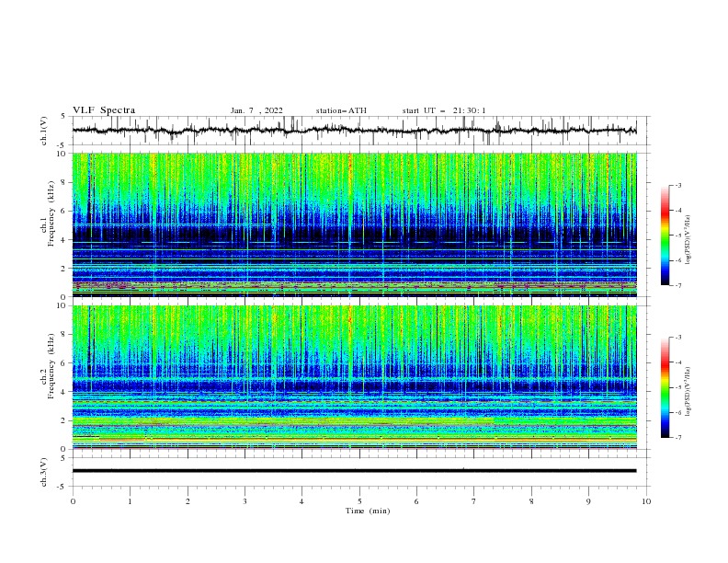This screenshot has width=728, height=563.
Task: Click time axis tick label "2"
Action: click(188, 501)
